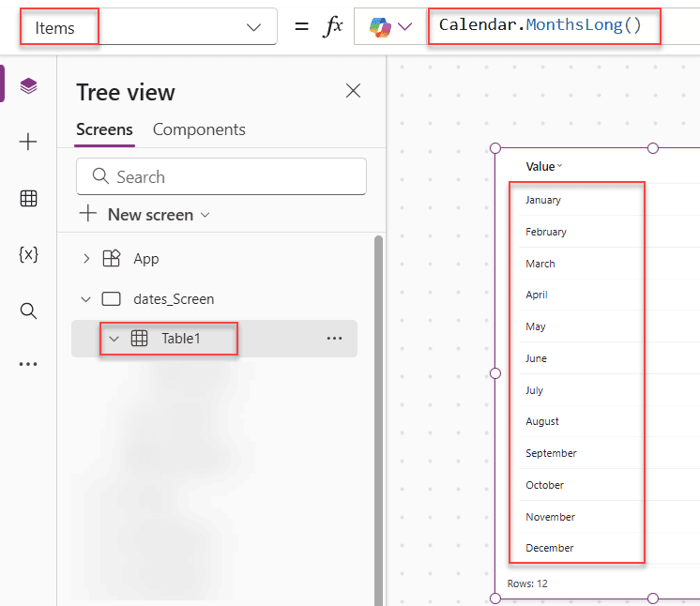Select the February row

[545, 232]
